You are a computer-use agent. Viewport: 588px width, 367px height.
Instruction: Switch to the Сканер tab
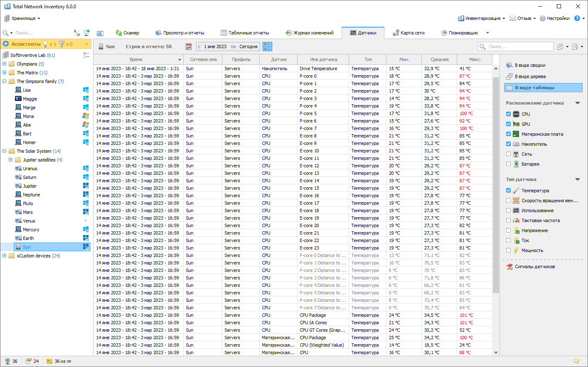[127, 33]
